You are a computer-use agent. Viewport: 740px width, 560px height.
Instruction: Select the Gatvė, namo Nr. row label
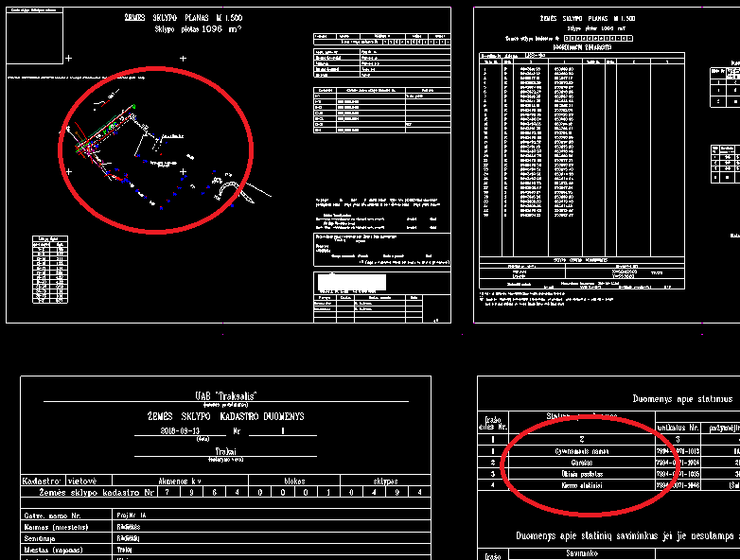[52, 516]
